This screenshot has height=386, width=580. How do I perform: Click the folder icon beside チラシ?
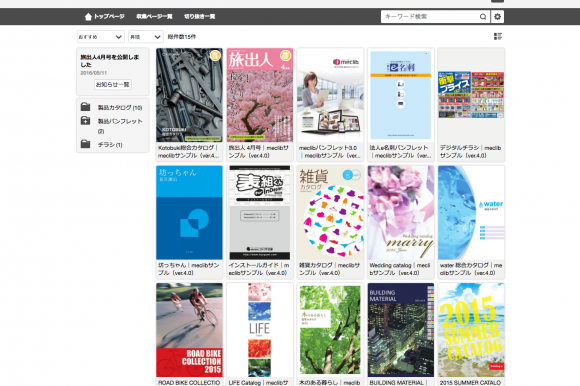pyautogui.click(x=85, y=144)
